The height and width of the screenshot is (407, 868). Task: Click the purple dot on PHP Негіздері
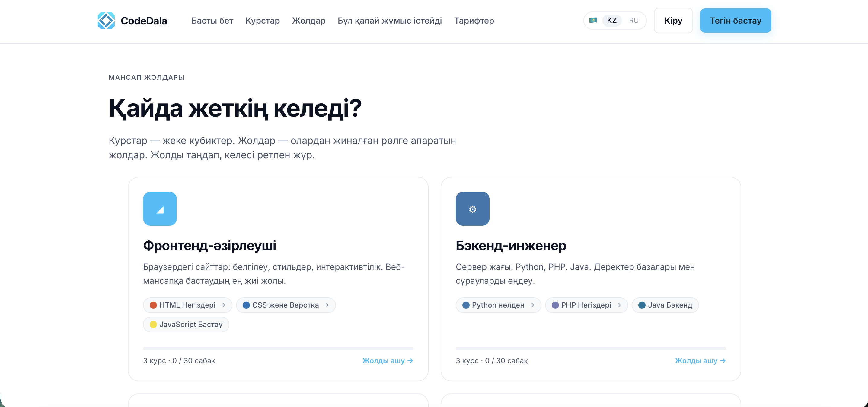(x=555, y=305)
